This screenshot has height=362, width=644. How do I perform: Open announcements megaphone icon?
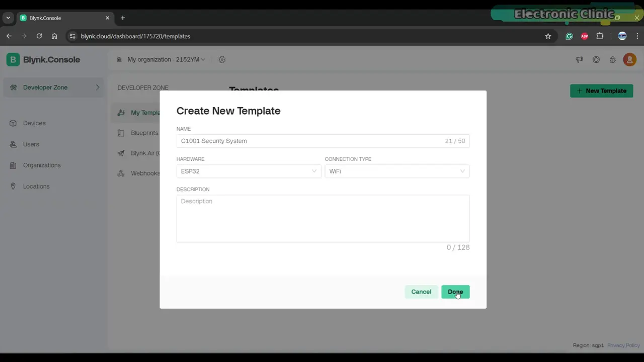pos(579,59)
